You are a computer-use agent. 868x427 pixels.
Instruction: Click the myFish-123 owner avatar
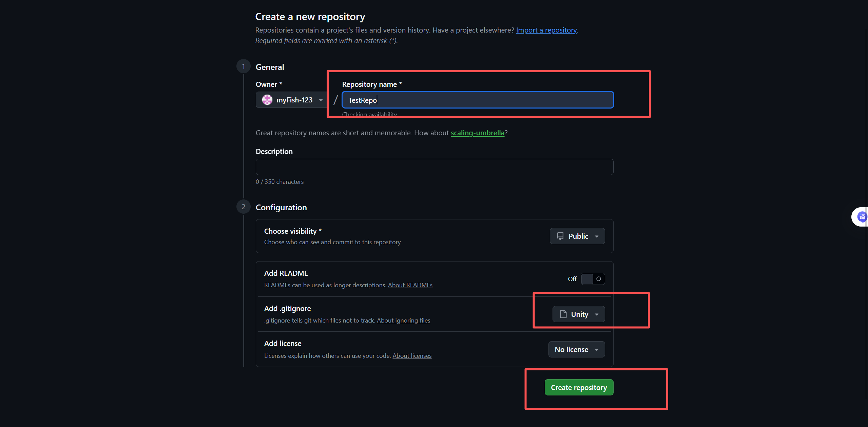pyautogui.click(x=267, y=100)
